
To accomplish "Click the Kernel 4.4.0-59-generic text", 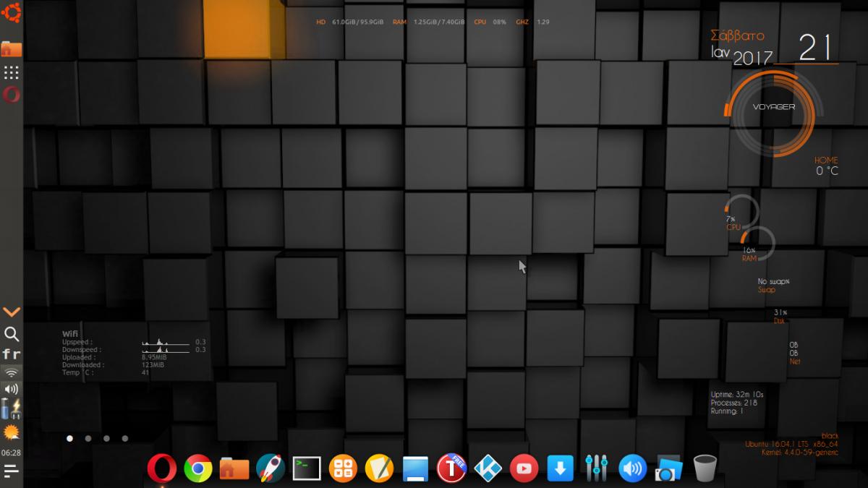I will click(800, 453).
